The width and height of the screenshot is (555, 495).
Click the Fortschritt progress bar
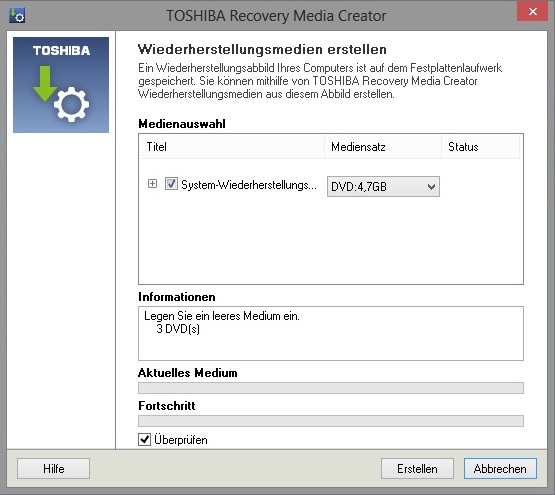click(x=331, y=421)
